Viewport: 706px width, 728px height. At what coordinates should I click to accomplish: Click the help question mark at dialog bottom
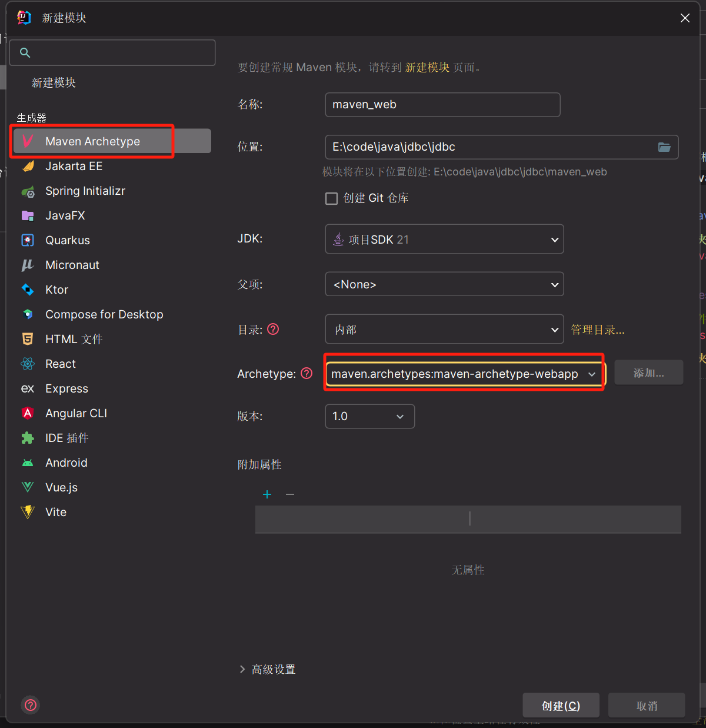[x=31, y=705]
